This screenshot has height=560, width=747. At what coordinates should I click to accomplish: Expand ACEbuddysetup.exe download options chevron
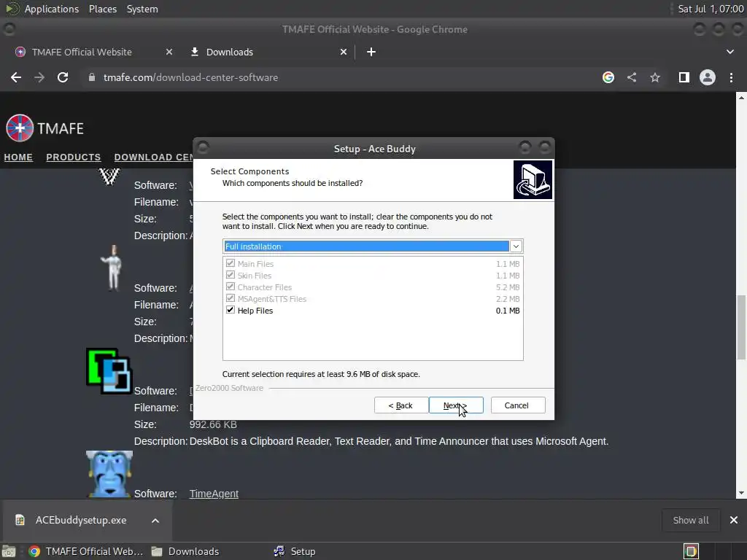tap(155, 521)
